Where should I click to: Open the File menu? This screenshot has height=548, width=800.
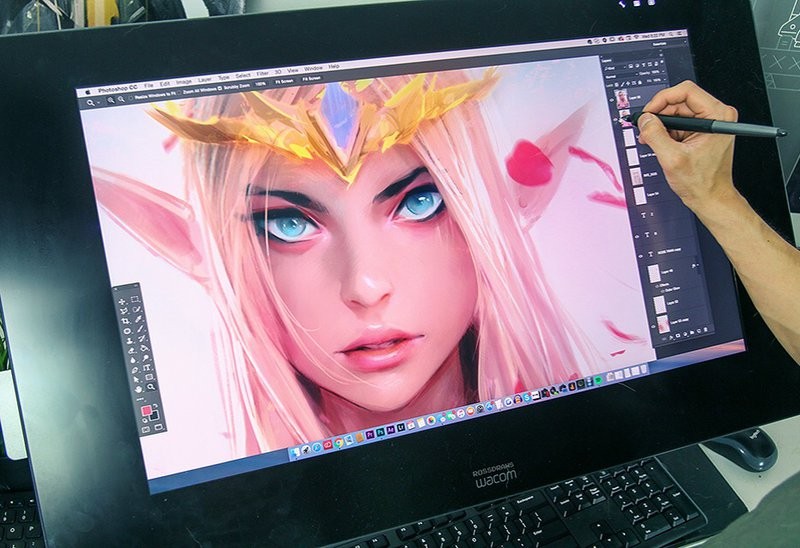pos(149,85)
